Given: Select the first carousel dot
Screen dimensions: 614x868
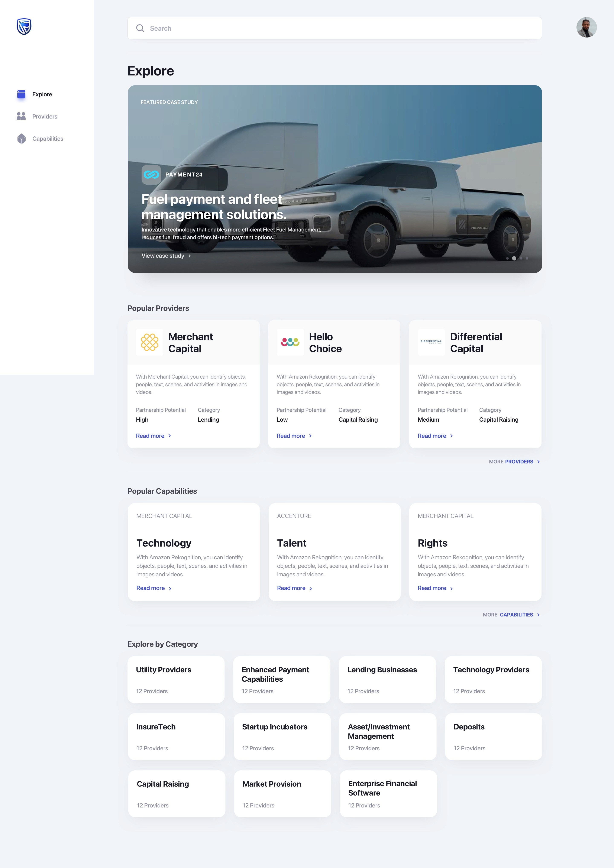Looking at the screenshot, I should (x=507, y=259).
